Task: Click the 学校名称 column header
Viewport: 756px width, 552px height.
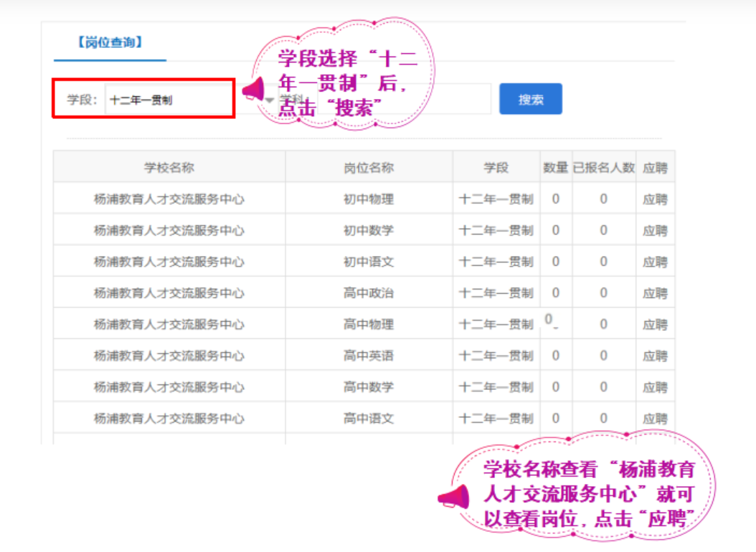Action: click(169, 168)
